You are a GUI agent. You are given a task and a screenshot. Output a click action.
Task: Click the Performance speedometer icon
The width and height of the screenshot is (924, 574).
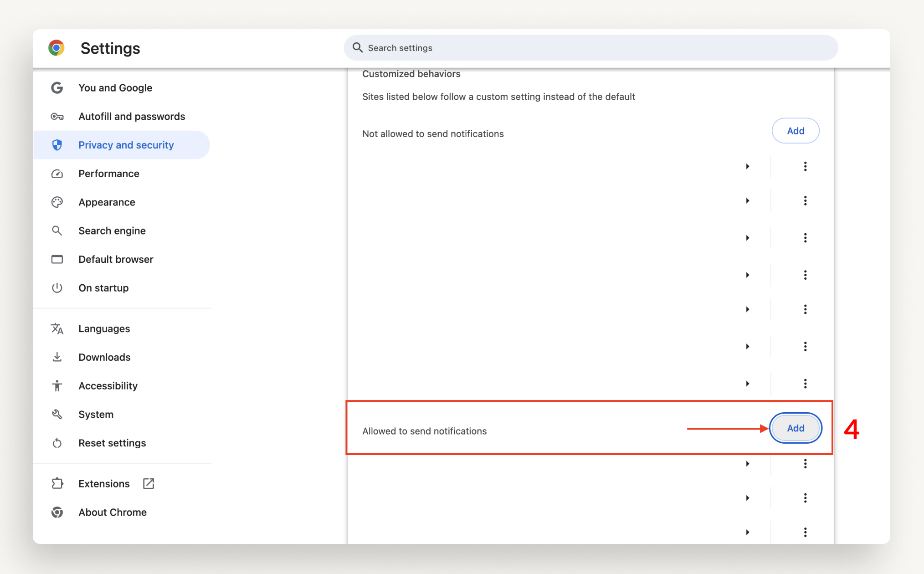pyautogui.click(x=57, y=174)
